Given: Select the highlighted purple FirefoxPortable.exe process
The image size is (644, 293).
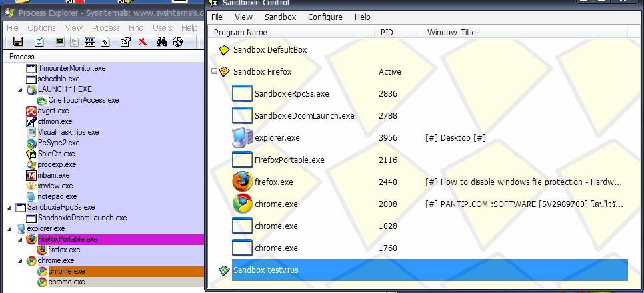Looking at the screenshot, I should 121,239.
